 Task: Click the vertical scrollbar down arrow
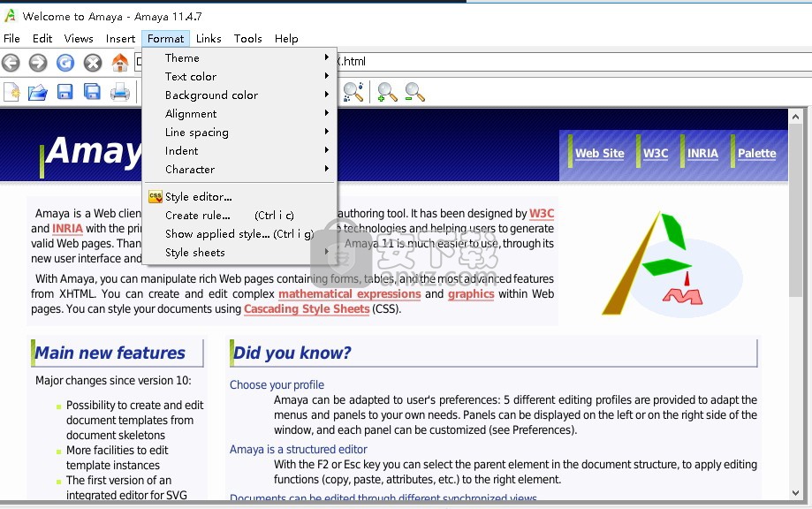click(796, 493)
